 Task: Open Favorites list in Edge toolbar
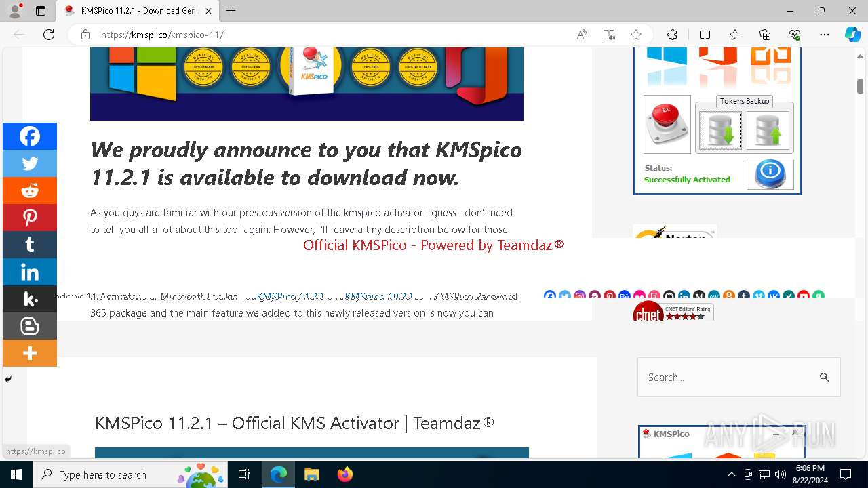pos(735,35)
